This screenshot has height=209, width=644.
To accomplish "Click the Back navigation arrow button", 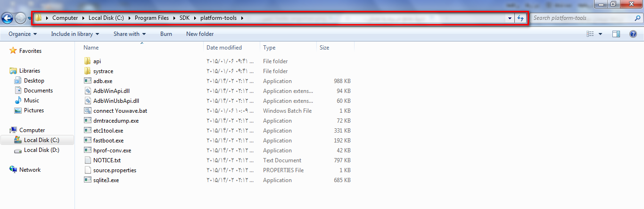I will [7, 18].
